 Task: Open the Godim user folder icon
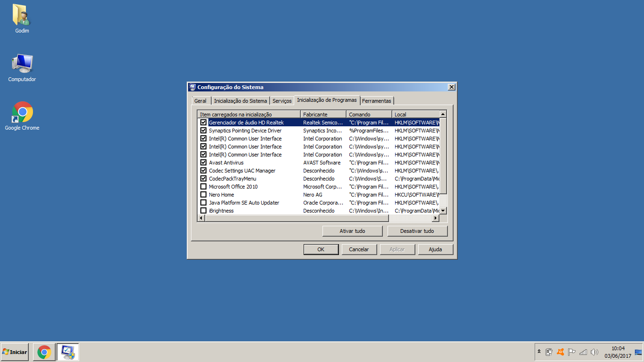pos(22,19)
